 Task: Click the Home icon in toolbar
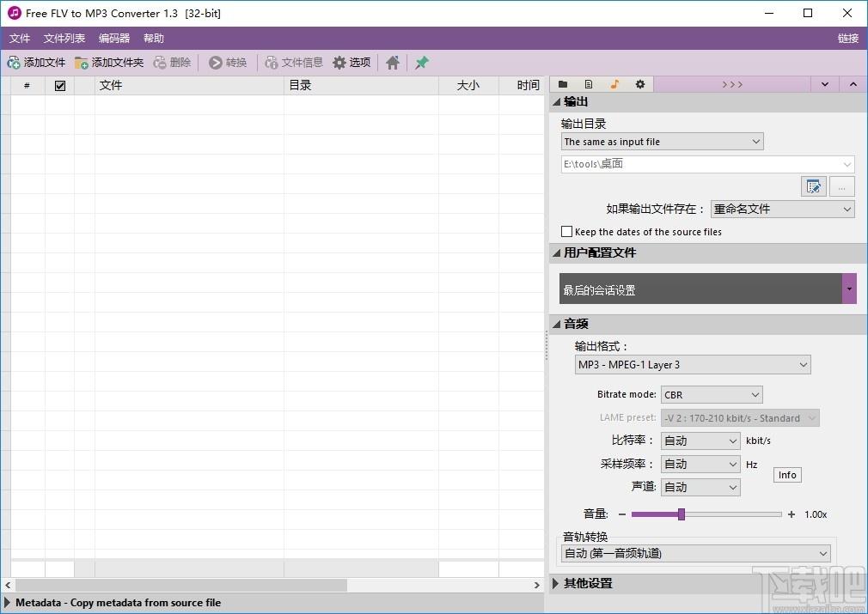coord(393,63)
